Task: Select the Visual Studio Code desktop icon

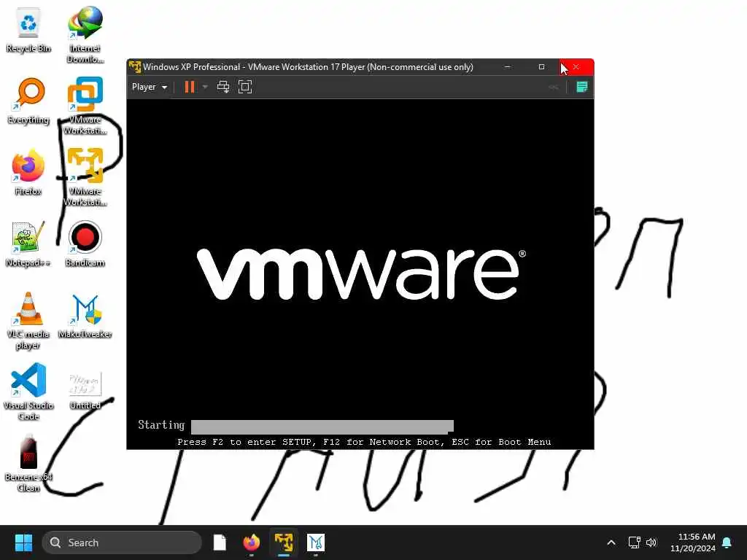Action: tap(28, 392)
